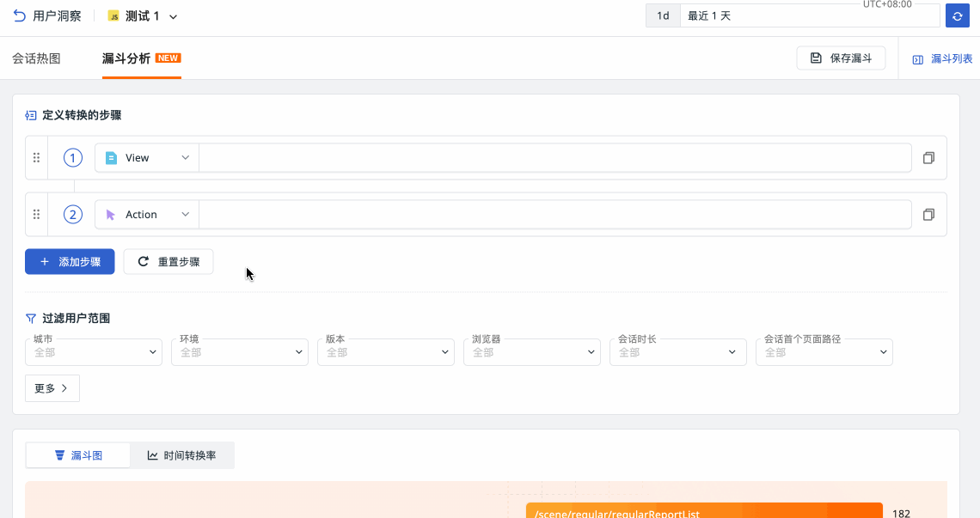Switch to 漏斗图 view
Viewport: 980px width, 518px height.
point(78,455)
